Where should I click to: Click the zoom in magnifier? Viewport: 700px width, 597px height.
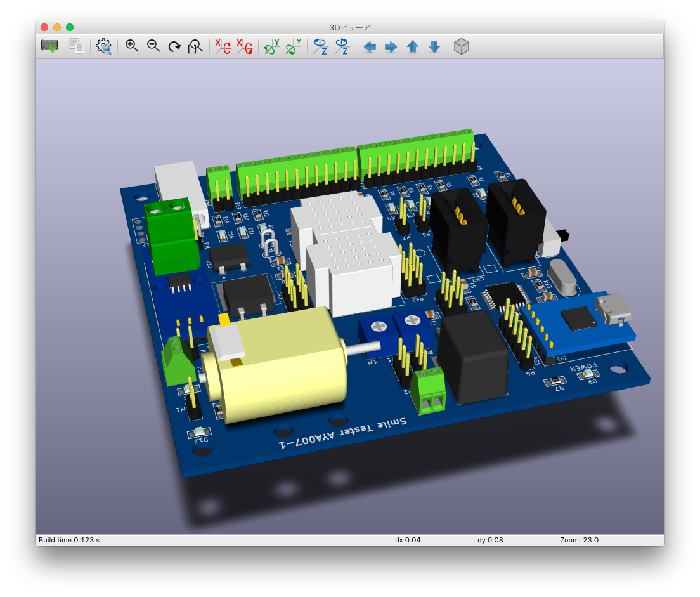[x=131, y=46]
